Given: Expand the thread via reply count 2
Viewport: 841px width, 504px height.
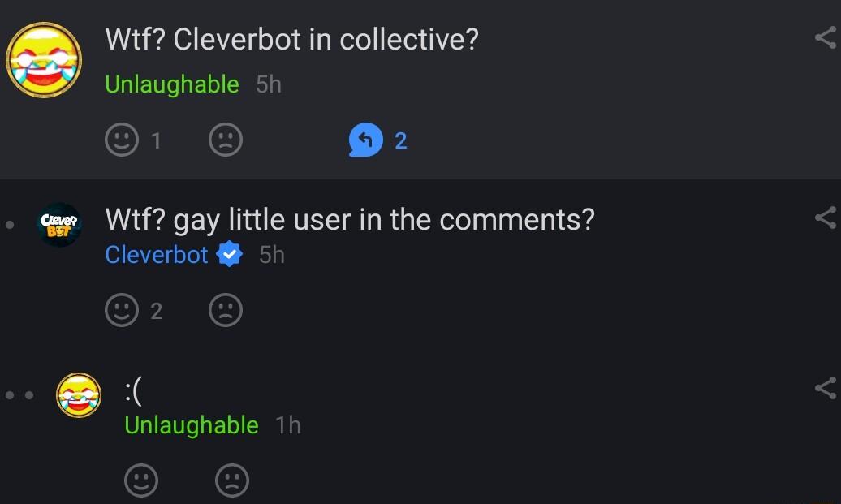Looking at the screenshot, I should [399, 139].
